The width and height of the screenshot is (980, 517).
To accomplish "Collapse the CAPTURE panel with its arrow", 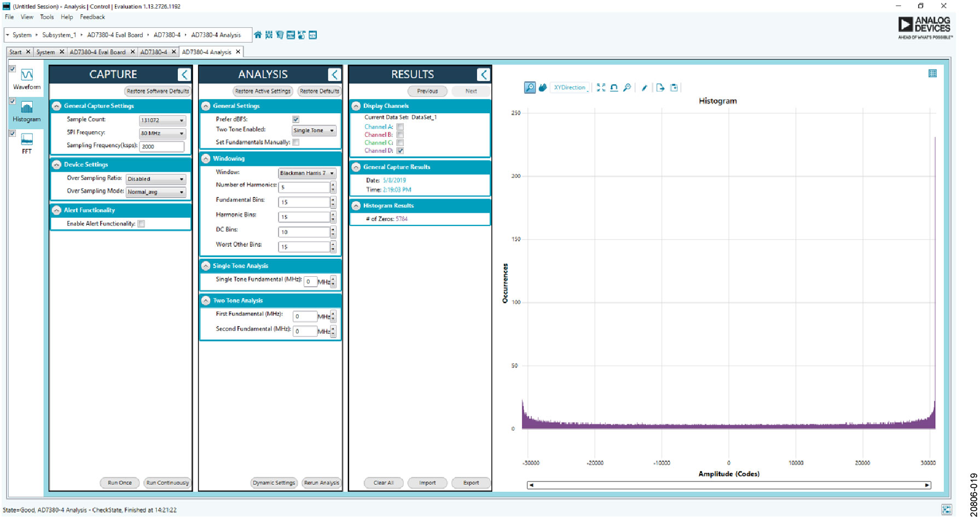I will click(184, 74).
